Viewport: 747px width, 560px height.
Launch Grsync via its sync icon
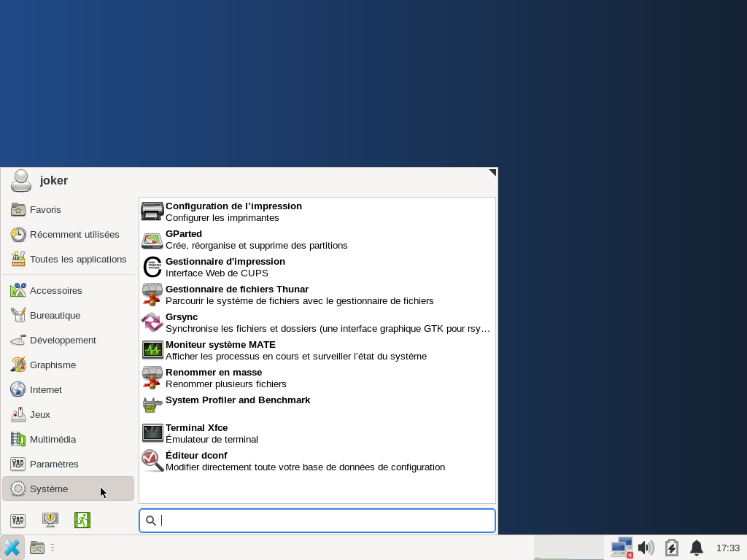pyautogui.click(x=152, y=322)
